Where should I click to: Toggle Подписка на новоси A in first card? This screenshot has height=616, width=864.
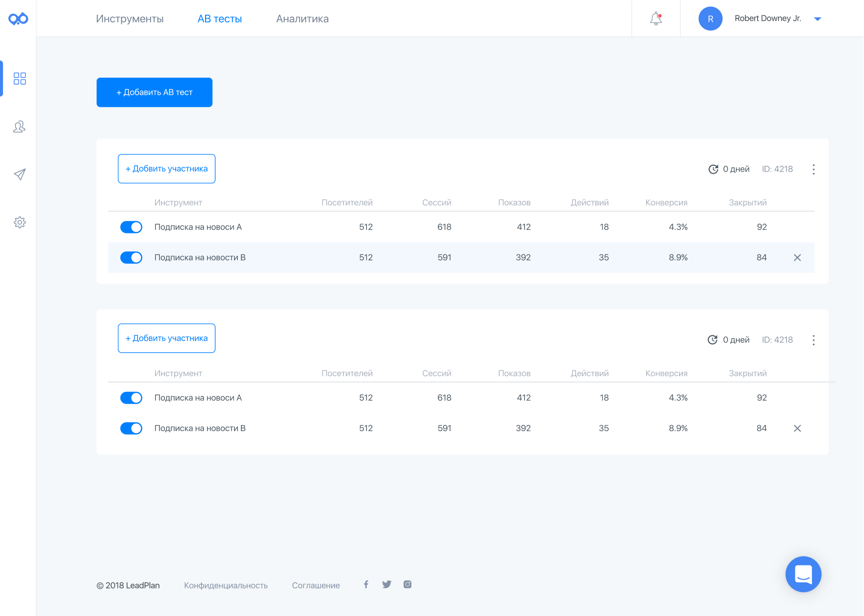[x=131, y=227]
